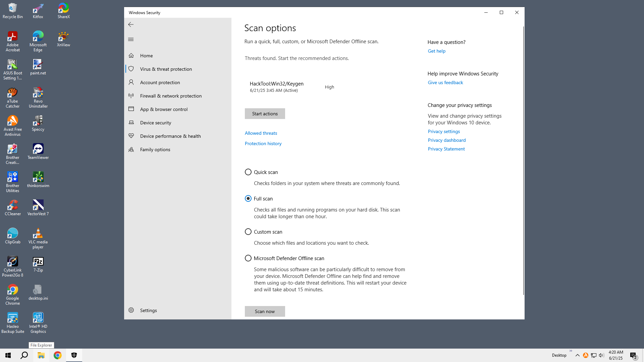Open Speccy desktop icon
Screen dimensions: 644x362
point(38,124)
